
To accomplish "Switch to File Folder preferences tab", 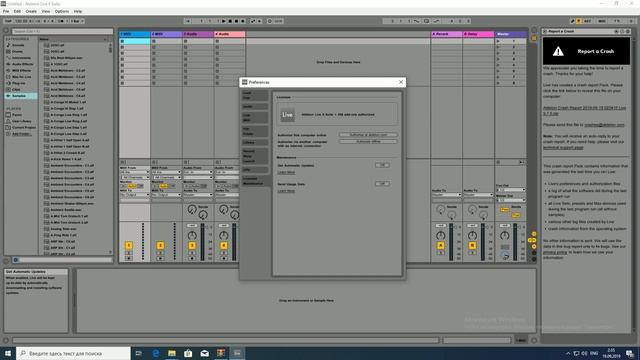I will (x=254, y=131).
